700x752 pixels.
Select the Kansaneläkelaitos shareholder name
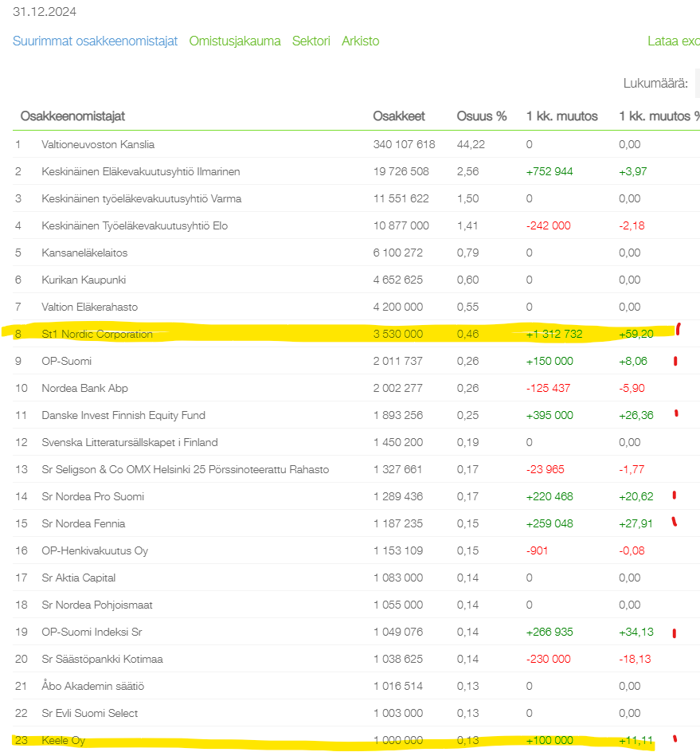point(84,253)
